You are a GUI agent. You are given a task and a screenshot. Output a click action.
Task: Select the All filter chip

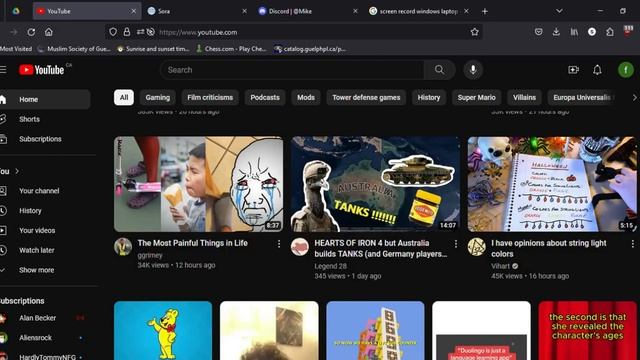pyautogui.click(x=124, y=98)
